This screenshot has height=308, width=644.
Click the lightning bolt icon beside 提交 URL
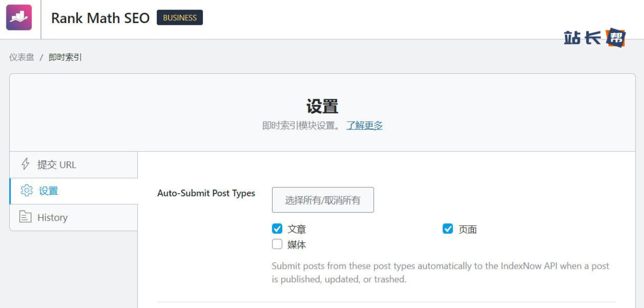[25, 164]
